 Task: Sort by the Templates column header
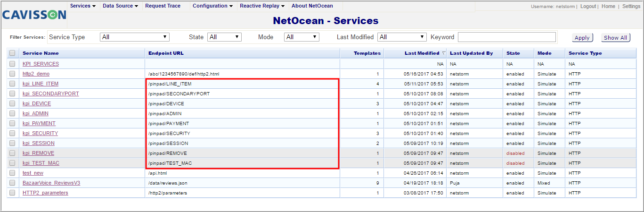367,53
